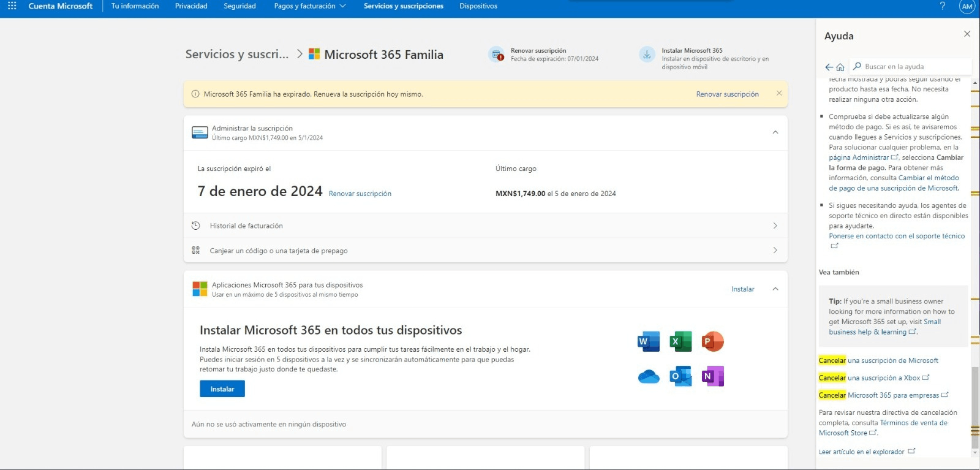Click the Cuenta Microsoft header title
This screenshot has height=470, width=980.
[x=61, y=6]
